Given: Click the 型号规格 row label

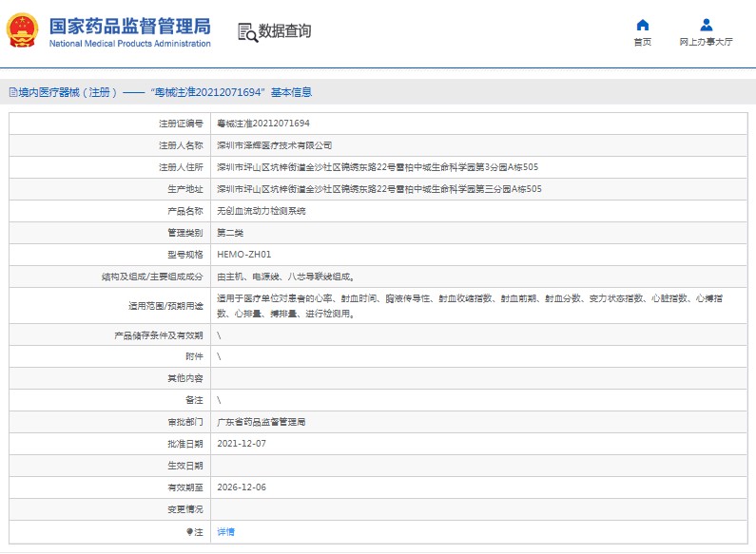Looking at the screenshot, I should (x=185, y=255).
